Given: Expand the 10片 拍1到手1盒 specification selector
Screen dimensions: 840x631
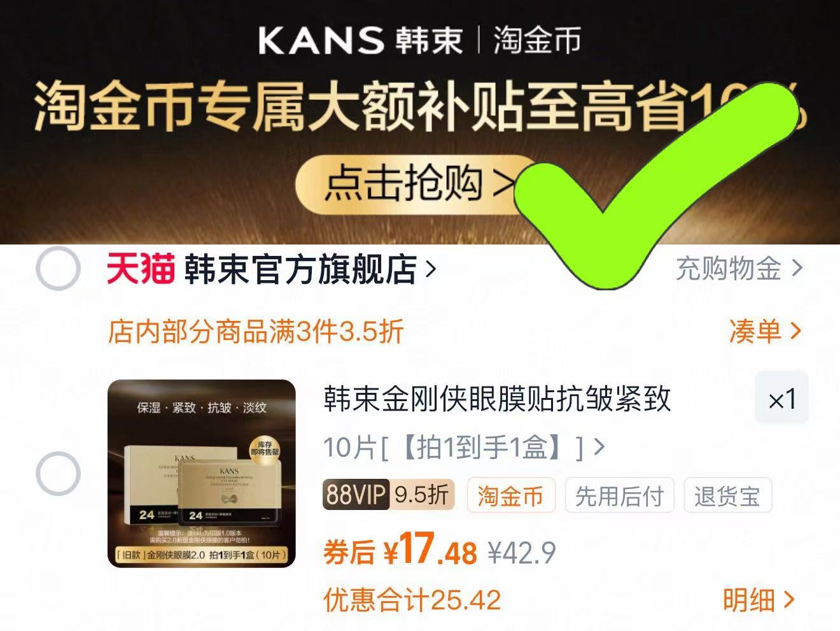Looking at the screenshot, I should [x=464, y=448].
